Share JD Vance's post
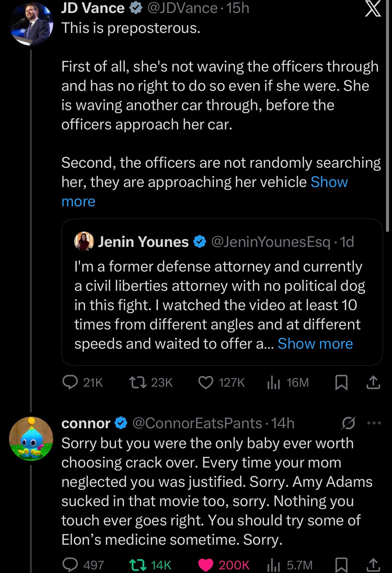Viewport: 392px width, 573px height. 373,382
